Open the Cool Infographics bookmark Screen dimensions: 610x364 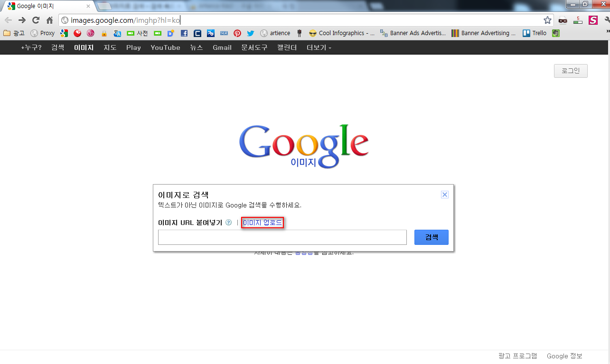342,33
